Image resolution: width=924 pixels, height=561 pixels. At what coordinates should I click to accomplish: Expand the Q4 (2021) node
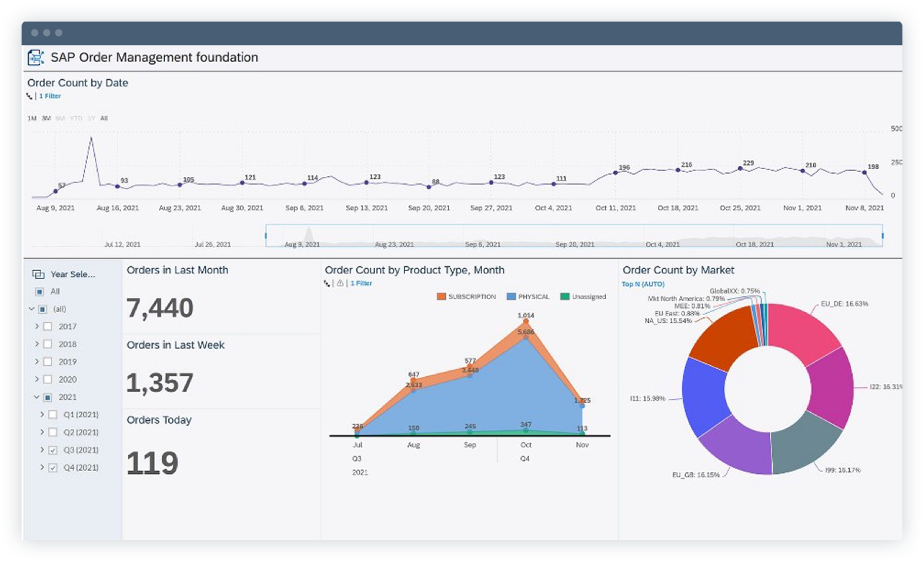pos(42,467)
